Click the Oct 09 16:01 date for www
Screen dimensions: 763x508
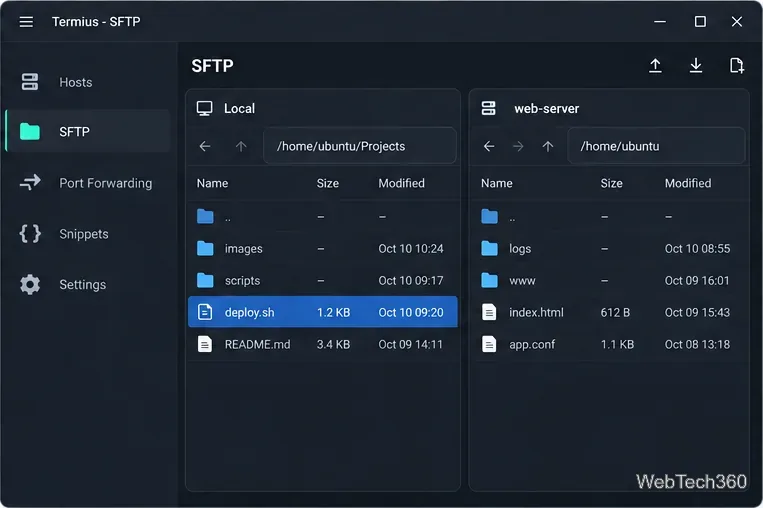coord(697,280)
